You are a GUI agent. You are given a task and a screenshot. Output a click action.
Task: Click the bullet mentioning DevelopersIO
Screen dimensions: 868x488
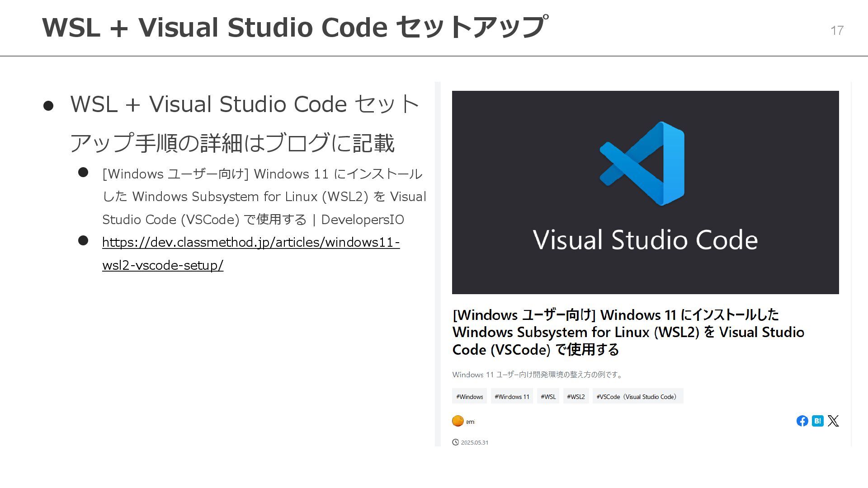coord(264,197)
